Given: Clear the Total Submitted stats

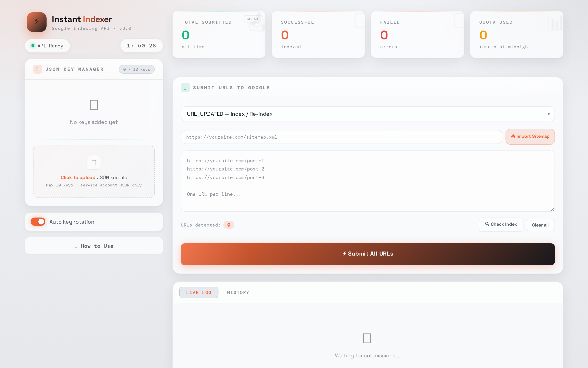Looking at the screenshot, I should click(252, 19).
